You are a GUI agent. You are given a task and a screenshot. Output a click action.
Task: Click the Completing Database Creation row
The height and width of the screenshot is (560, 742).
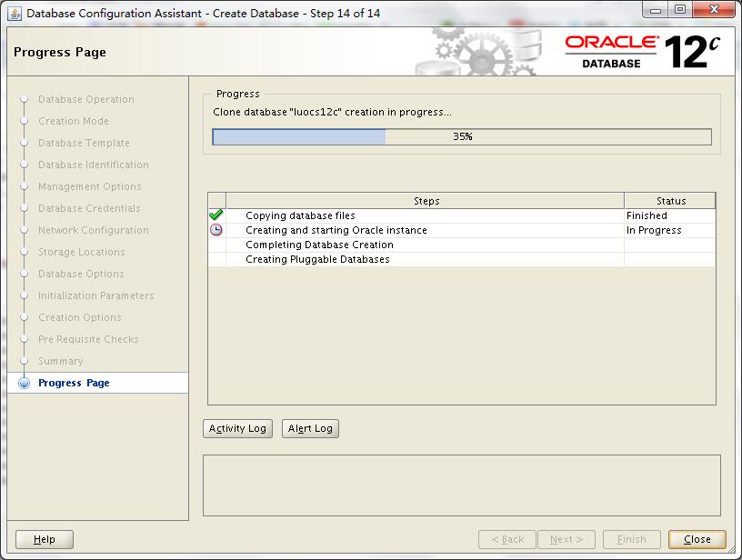click(x=461, y=245)
